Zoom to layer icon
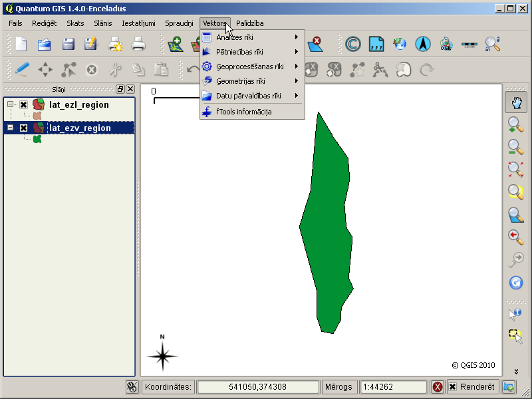This screenshot has height=399, width=532. point(516,215)
